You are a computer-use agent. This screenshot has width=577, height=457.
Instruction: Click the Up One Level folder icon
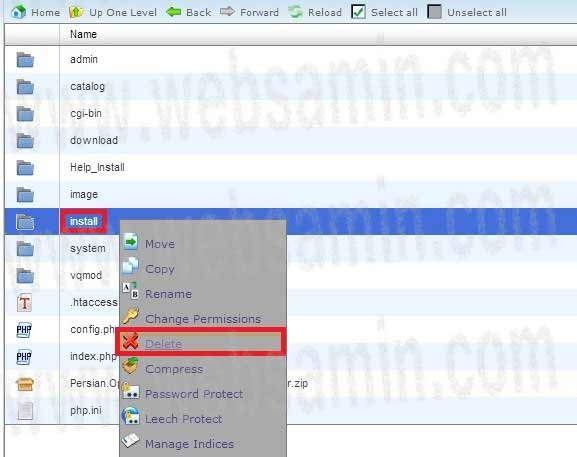76,12
